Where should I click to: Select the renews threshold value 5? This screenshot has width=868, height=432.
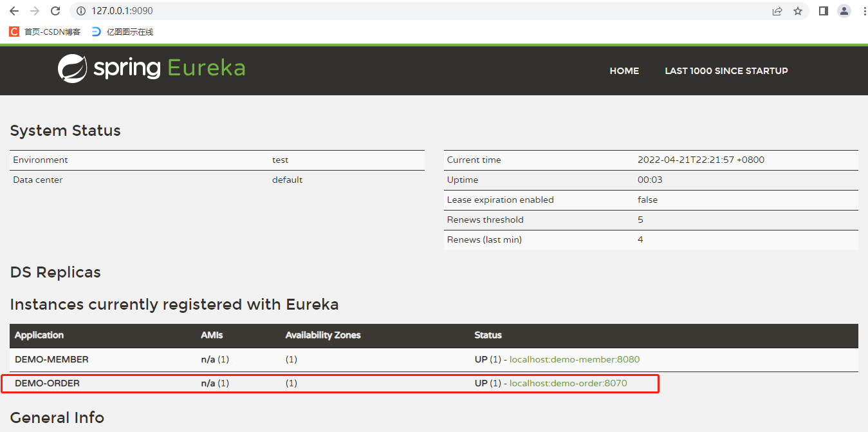tap(640, 220)
